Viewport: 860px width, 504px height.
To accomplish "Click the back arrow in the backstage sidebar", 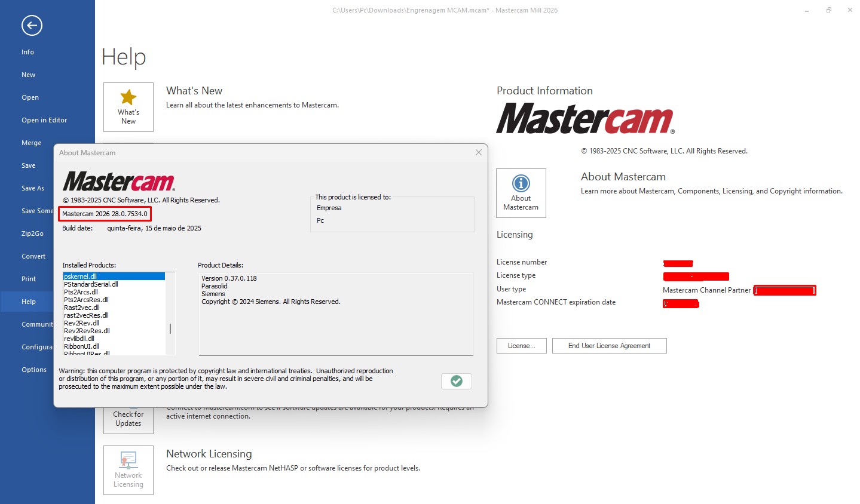I will pyautogui.click(x=32, y=25).
